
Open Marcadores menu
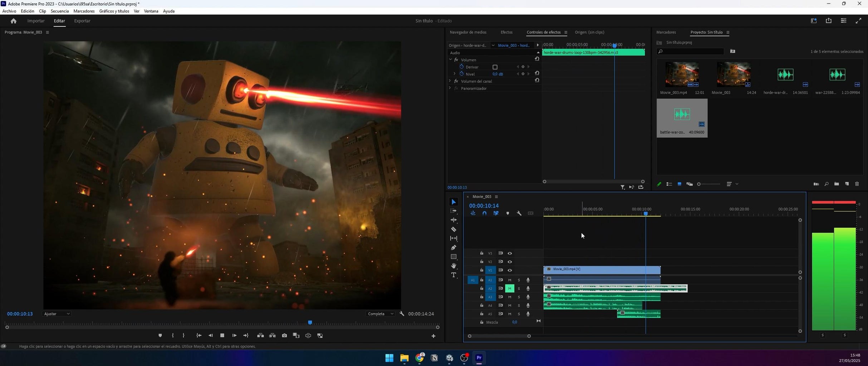(x=84, y=11)
